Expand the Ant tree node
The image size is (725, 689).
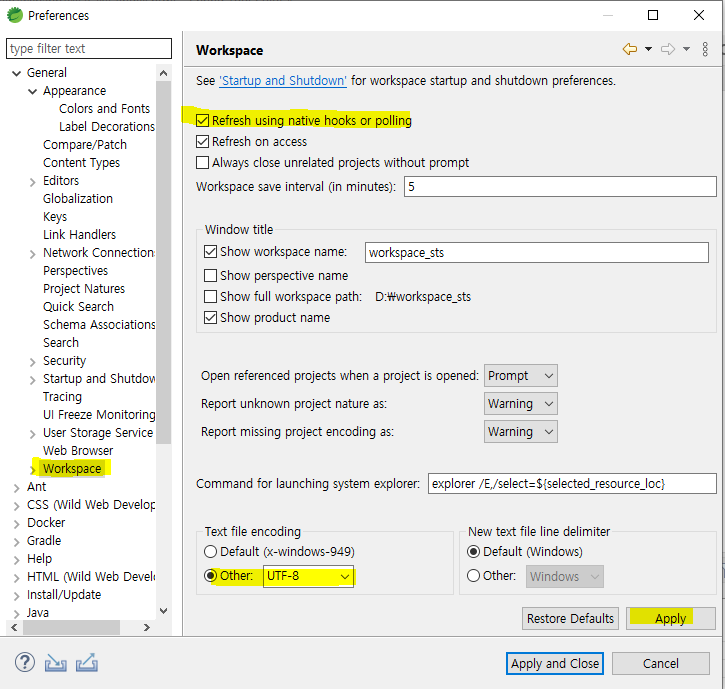point(17,487)
